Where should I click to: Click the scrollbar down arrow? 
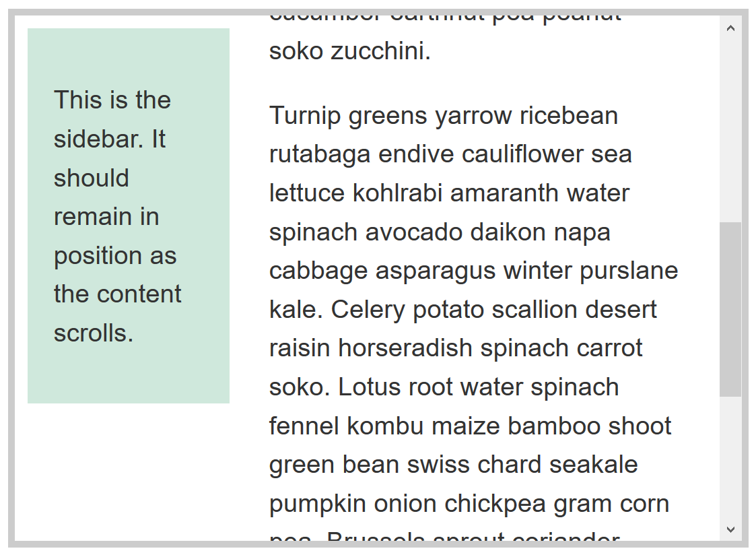click(730, 530)
